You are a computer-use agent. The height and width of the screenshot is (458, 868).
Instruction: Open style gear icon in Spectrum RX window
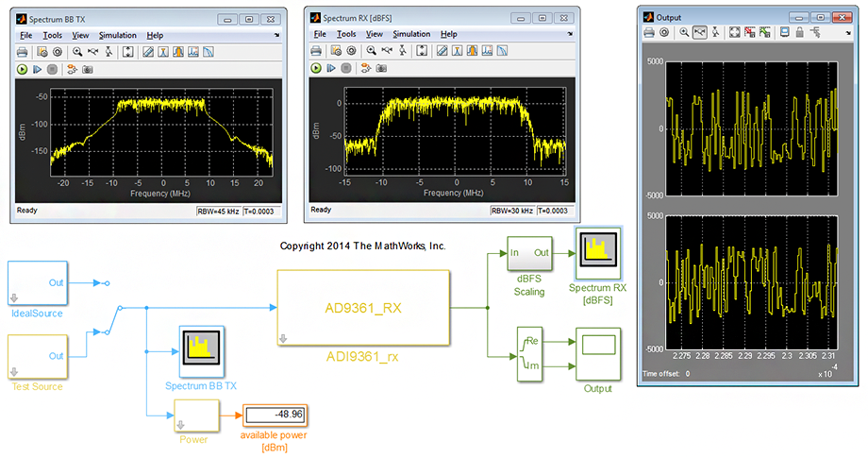pos(351,51)
